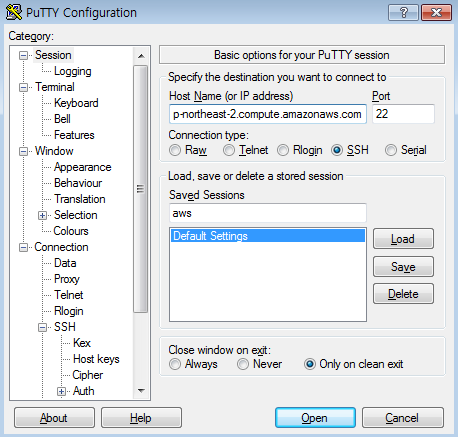
Task: Open Proxy settings category
Action: pos(67,279)
